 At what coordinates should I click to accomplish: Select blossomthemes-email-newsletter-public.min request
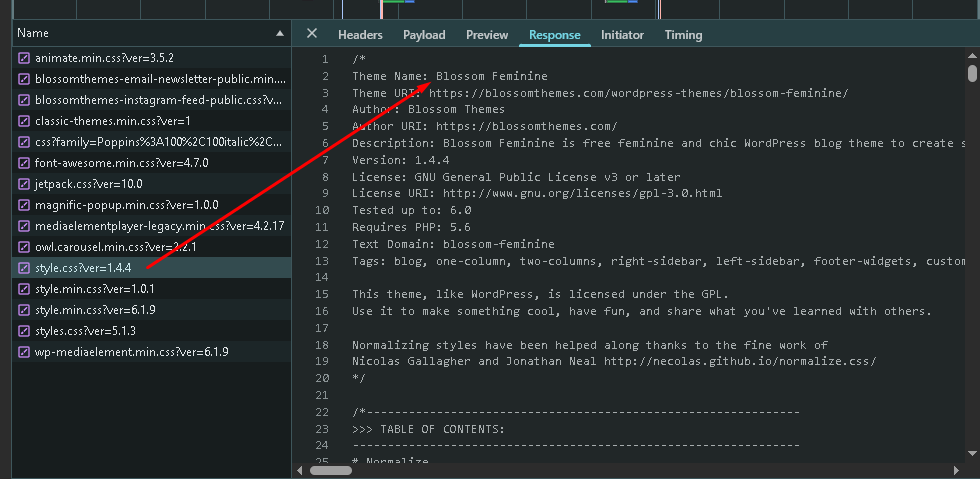click(x=151, y=79)
